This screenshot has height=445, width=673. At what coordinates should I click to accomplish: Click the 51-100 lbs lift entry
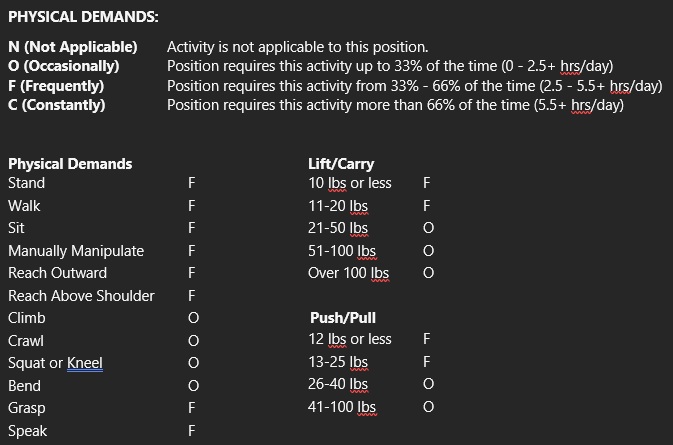tap(342, 251)
